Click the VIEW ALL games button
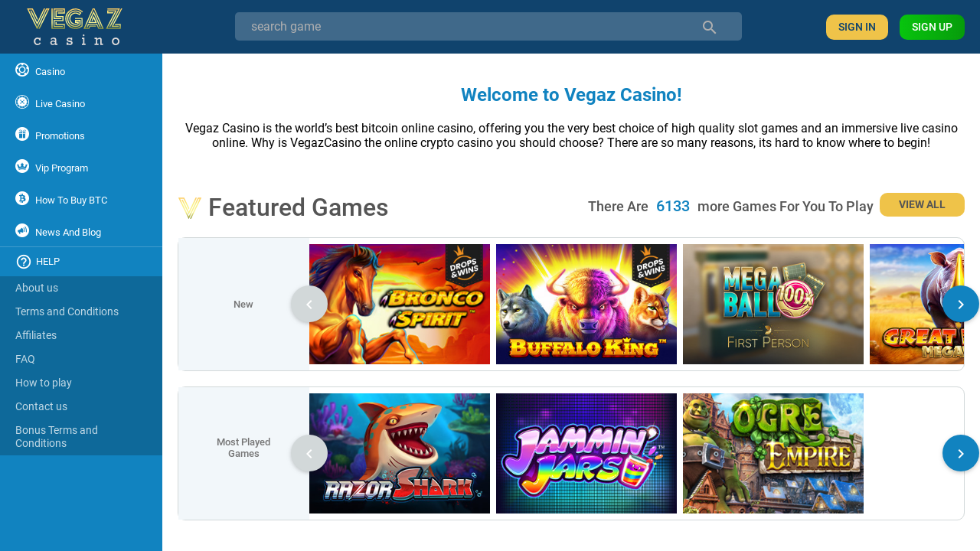This screenshot has height=551, width=980. point(922,205)
